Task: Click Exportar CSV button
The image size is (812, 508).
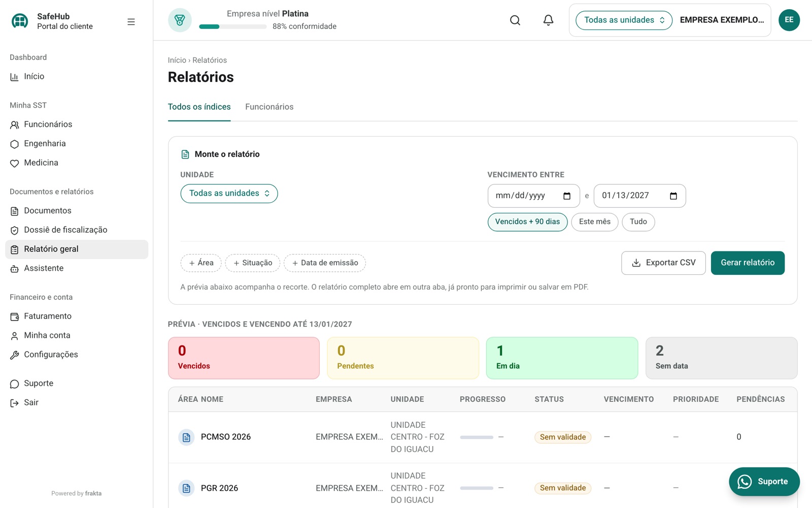Action: 663,263
